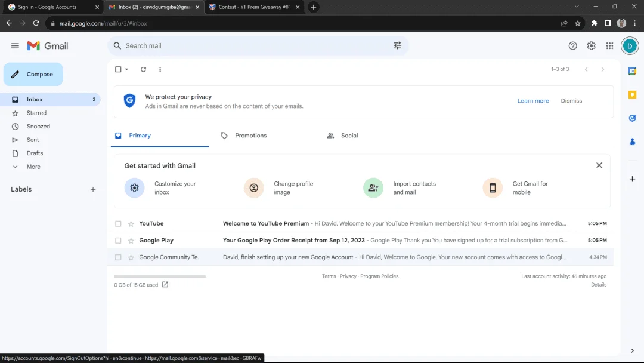Open the Inbox folder
The height and width of the screenshot is (363, 644).
tap(50, 100)
